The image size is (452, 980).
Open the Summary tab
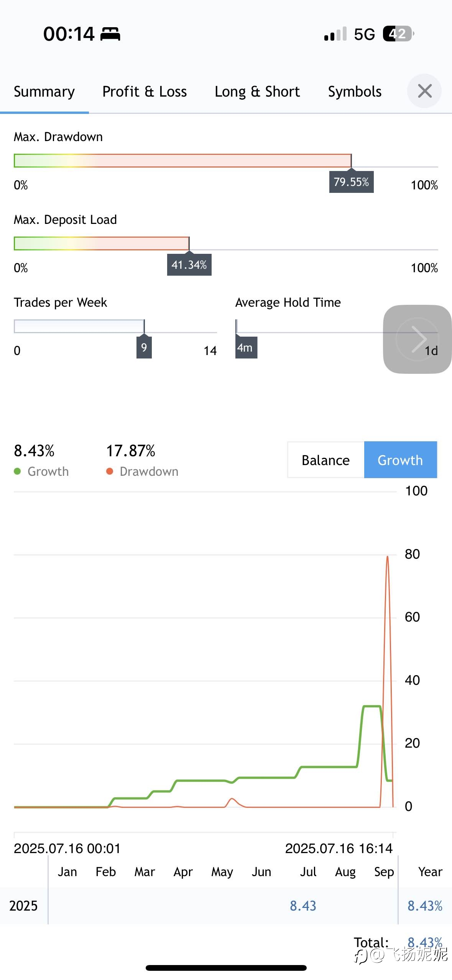(44, 92)
